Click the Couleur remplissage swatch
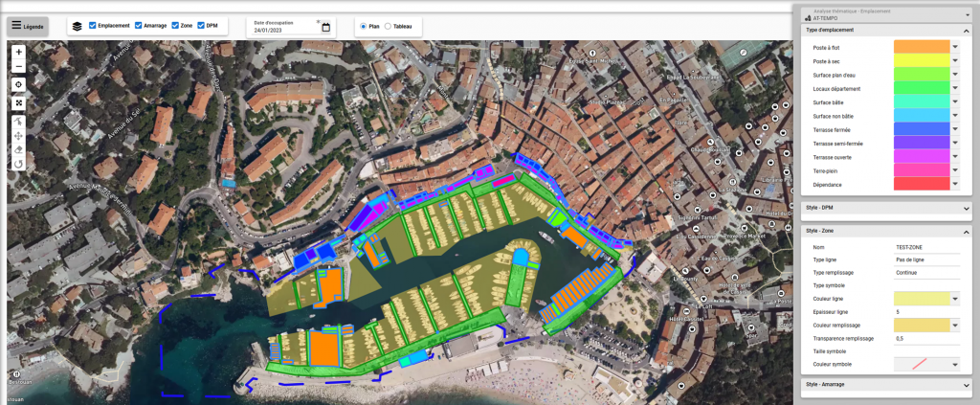 point(922,325)
